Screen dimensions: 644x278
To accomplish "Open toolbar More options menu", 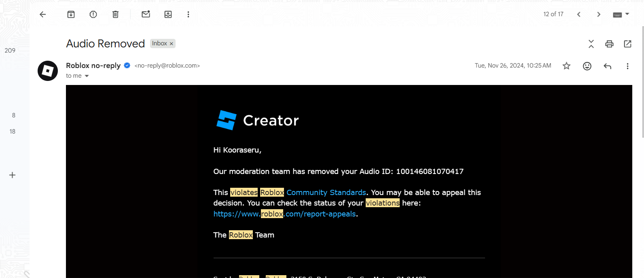I will tap(188, 15).
